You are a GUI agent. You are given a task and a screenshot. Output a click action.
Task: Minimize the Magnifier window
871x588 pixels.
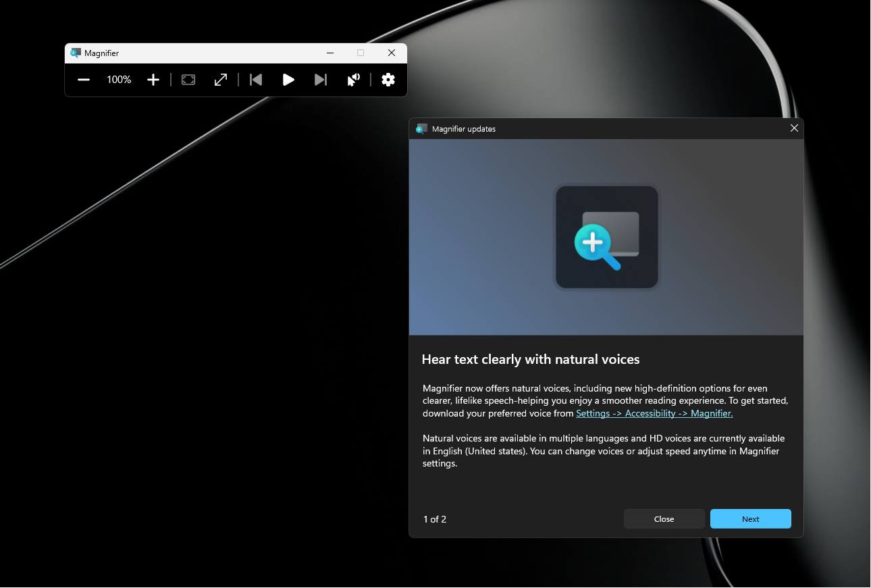[x=330, y=53]
